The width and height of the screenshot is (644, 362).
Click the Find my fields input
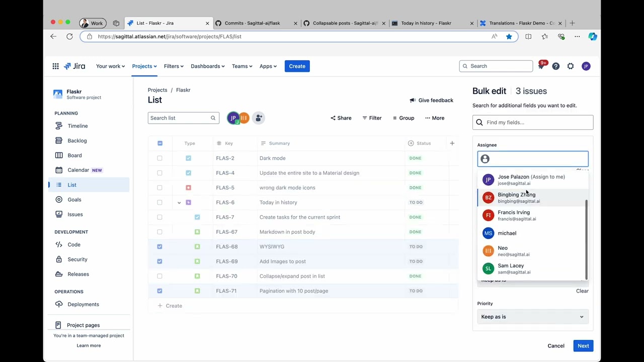[533, 122]
